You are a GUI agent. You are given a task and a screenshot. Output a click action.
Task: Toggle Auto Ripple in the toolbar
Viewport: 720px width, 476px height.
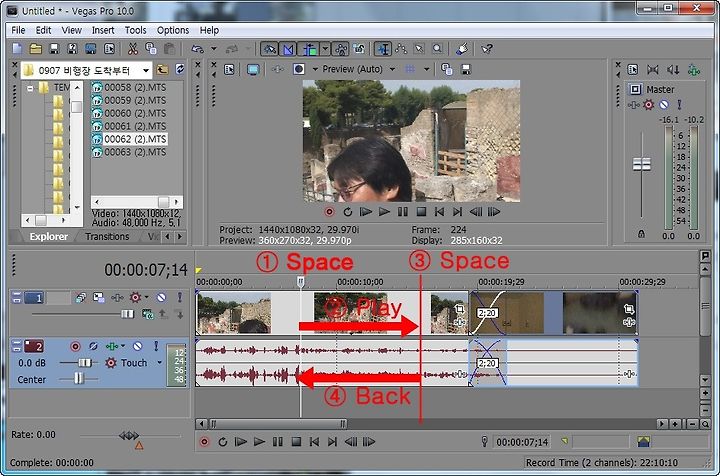(x=309, y=49)
